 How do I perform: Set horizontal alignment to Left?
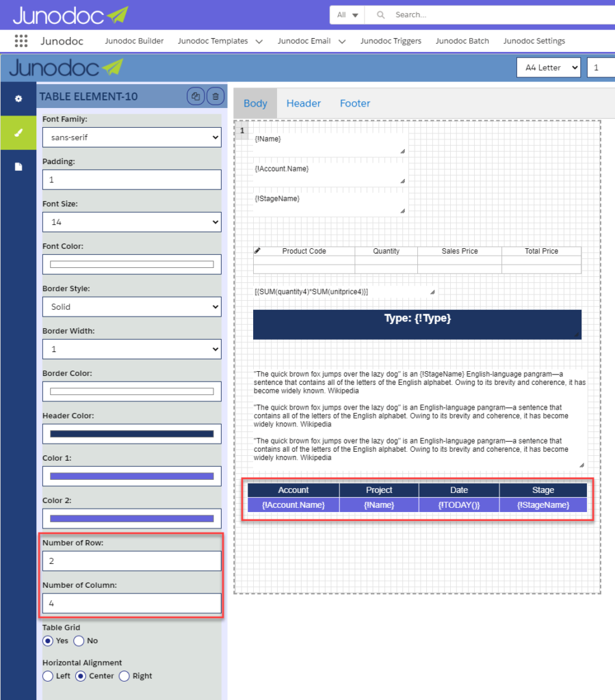tap(48, 676)
